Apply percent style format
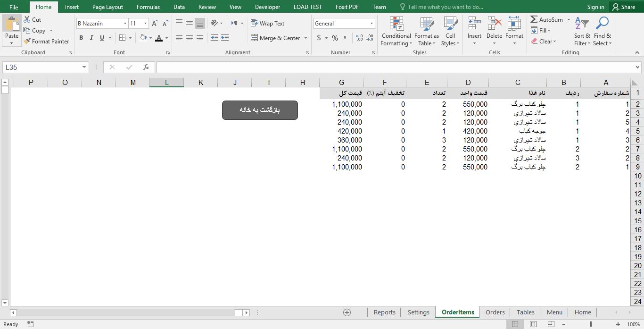 [x=335, y=38]
